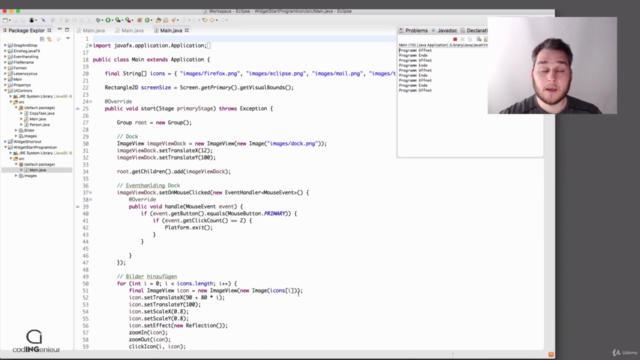
Task: Click the External Tools run icon
Action: (128, 20)
